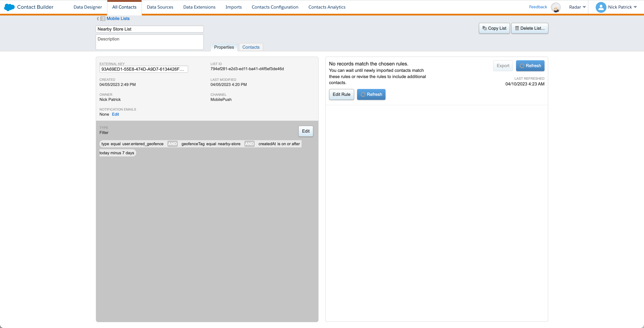This screenshot has height=328, width=644.
Task: Click the trash icon on Delete List
Action: pyautogui.click(x=517, y=28)
